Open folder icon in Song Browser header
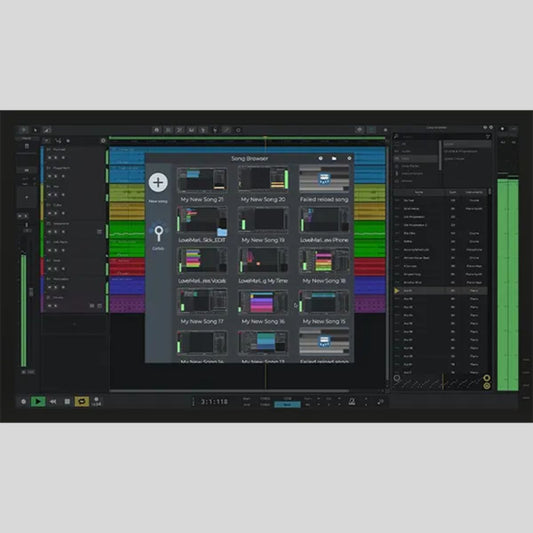The height and width of the screenshot is (533, 533). click(x=334, y=158)
